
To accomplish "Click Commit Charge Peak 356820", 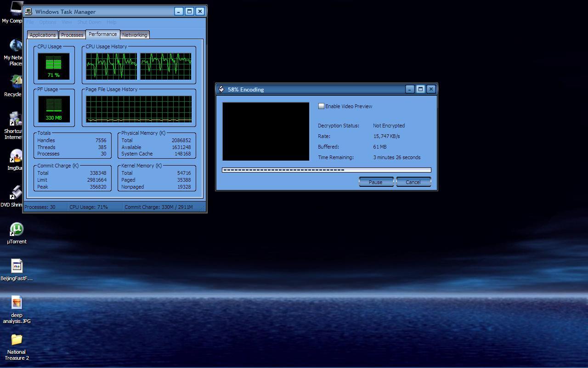I will coord(98,187).
